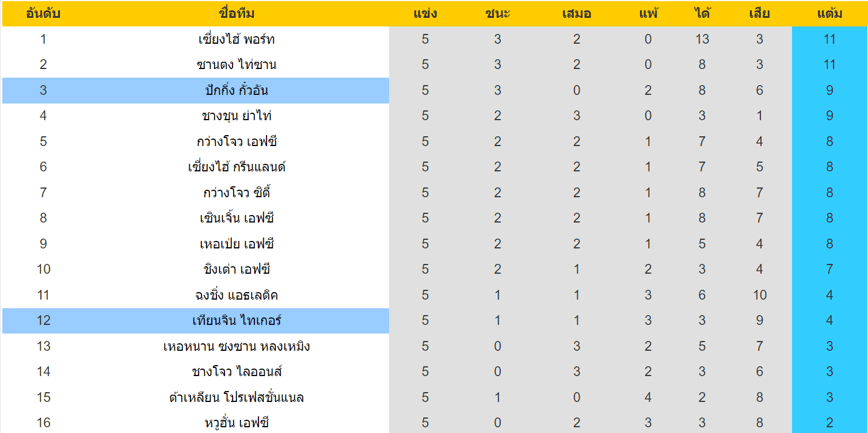Click the เสีย column header
Screen dimensions: 868x433
[x=759, y=14]
